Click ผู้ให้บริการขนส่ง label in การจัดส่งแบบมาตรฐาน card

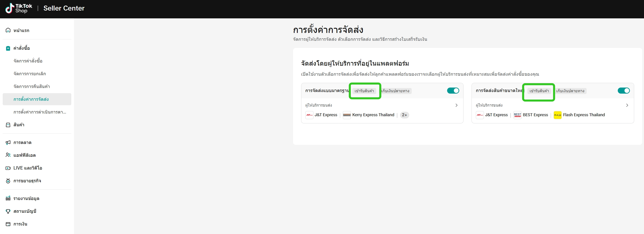tap(318, 105)
